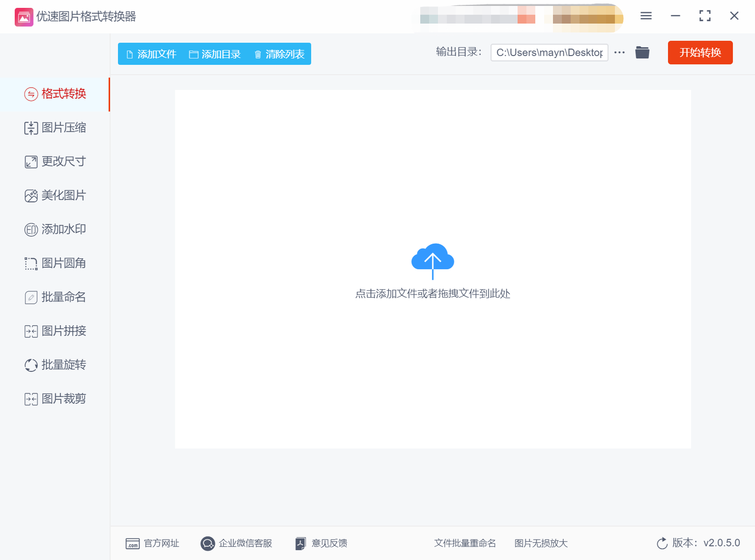Open the hamburger menu in title bar
Viewport: 755px width, 560px height.
(646, 16)
